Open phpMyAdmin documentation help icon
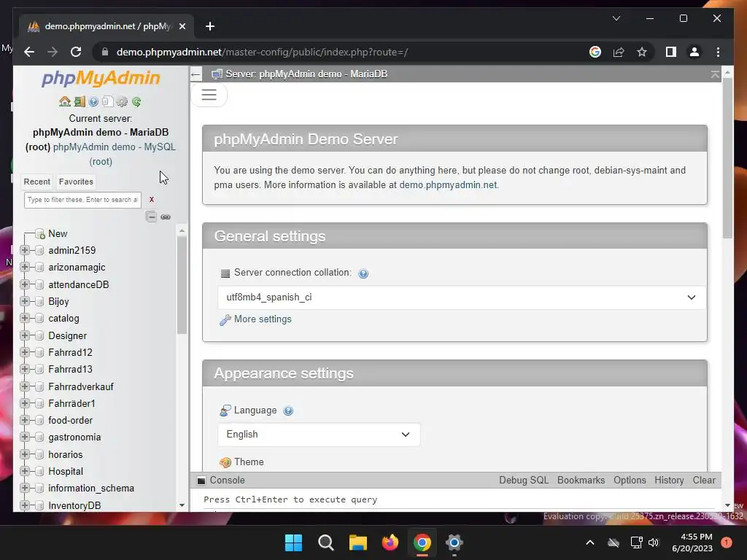Viewport: 747px width, 560px height. pyautogui.click(x=93, y=101)
